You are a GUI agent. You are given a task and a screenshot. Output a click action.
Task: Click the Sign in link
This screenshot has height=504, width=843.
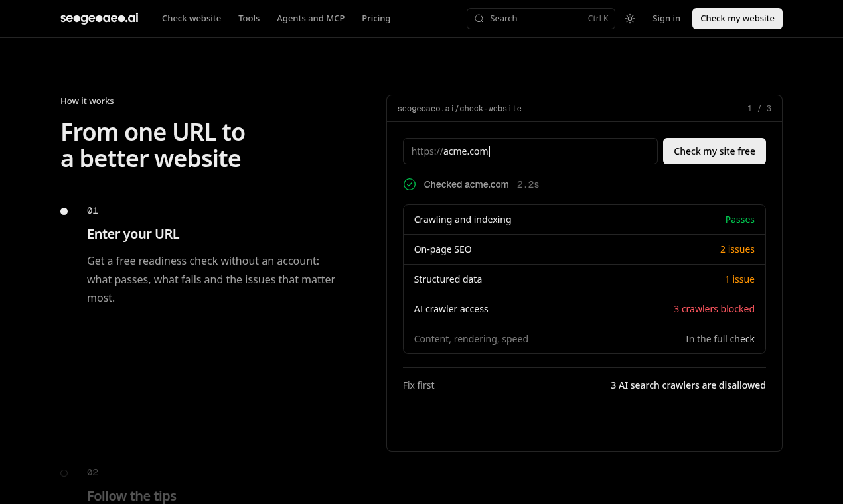tap(666, 19)
